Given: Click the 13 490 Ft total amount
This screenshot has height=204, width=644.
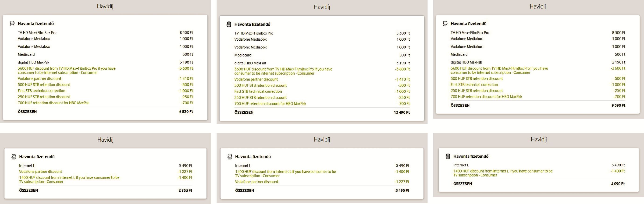Looking at the screenshot, I should coord(402,112).
